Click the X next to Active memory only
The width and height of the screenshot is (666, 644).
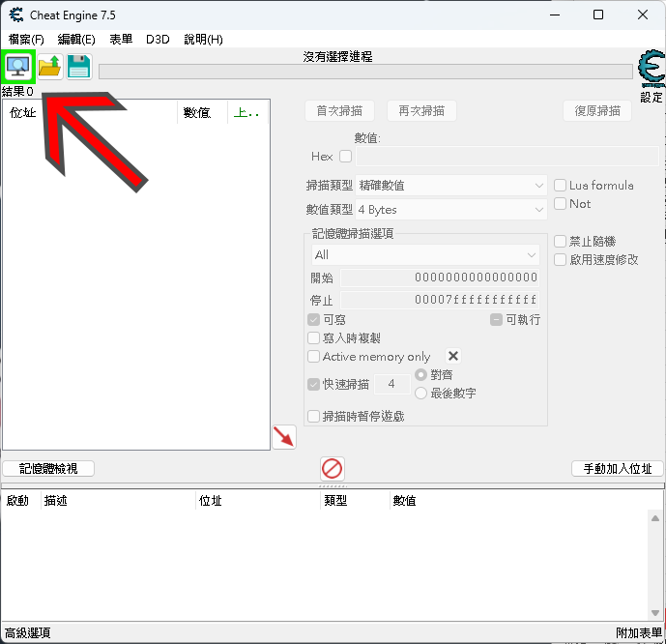click(453, 356)
